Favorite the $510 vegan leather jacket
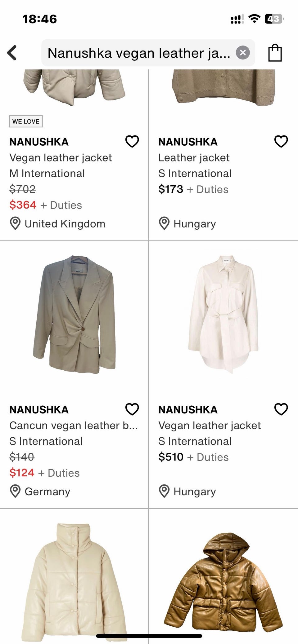Image resolution: width=298 pixels, height=644 pixels. pos(281,409)
